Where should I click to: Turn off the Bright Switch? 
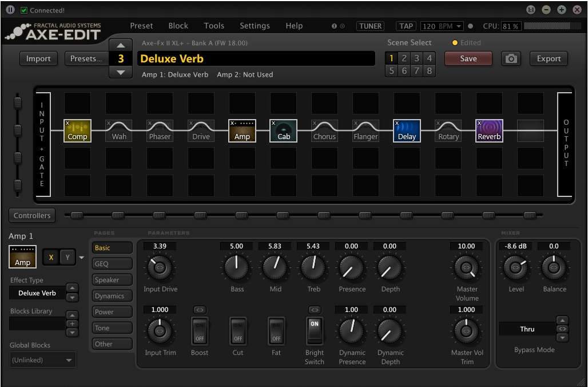314,330
